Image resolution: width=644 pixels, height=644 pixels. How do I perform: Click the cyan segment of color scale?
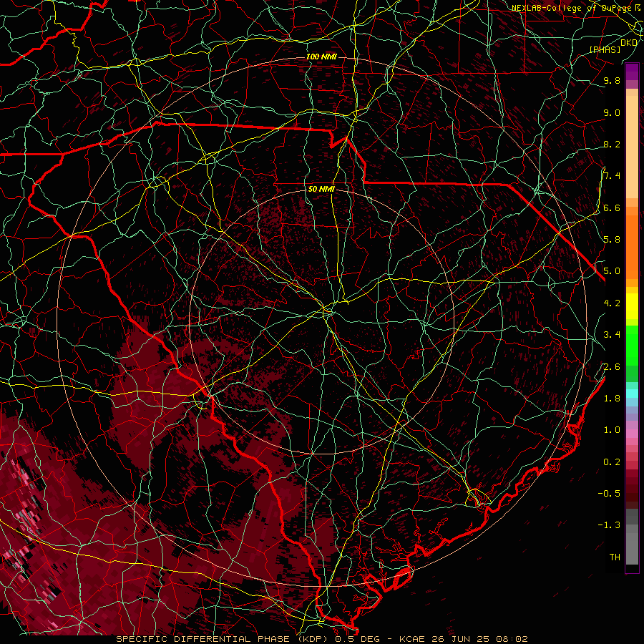pos(632,394)
